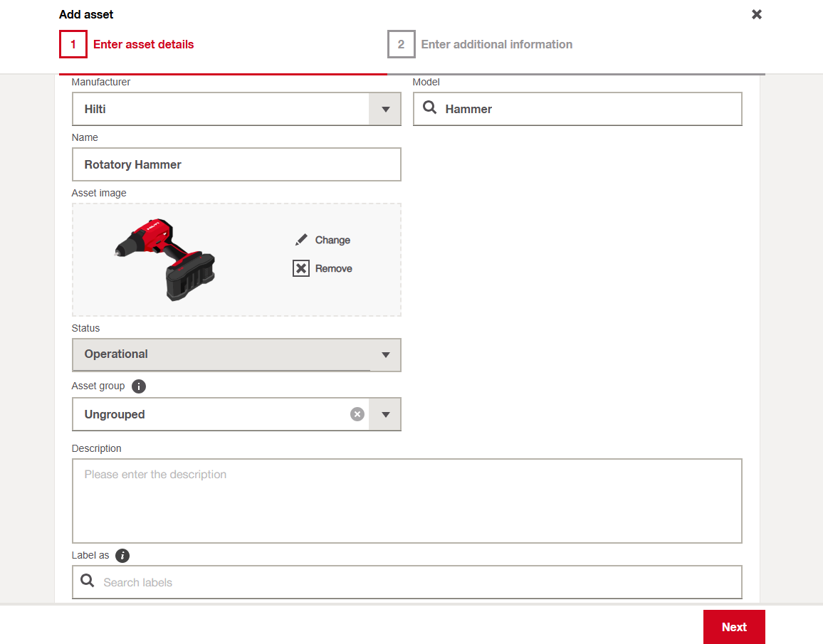Screen dimensions: 823x644
Task: Switch to step 2 Enter additional information
Action: click(481, 44)
